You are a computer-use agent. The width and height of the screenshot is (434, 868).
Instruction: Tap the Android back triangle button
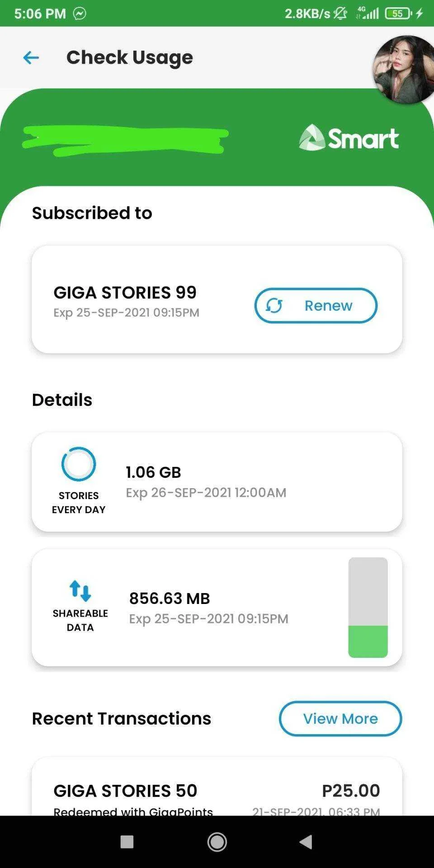coord(306,842)
